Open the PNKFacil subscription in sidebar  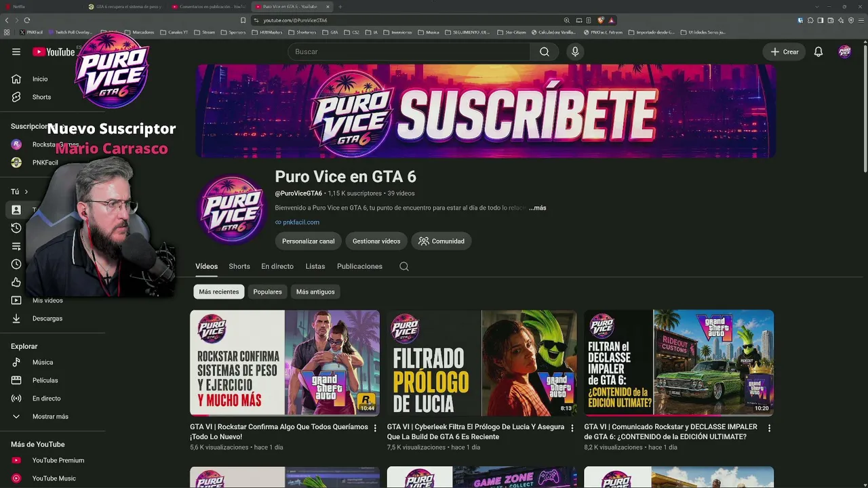[x=45, y=163]
